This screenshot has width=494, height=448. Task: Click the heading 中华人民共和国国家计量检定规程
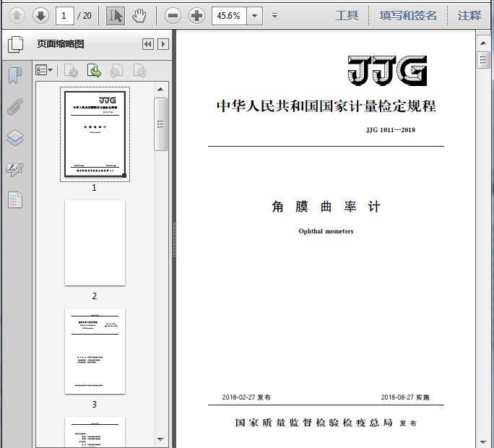pyautogui.click(x=326, y=106)
